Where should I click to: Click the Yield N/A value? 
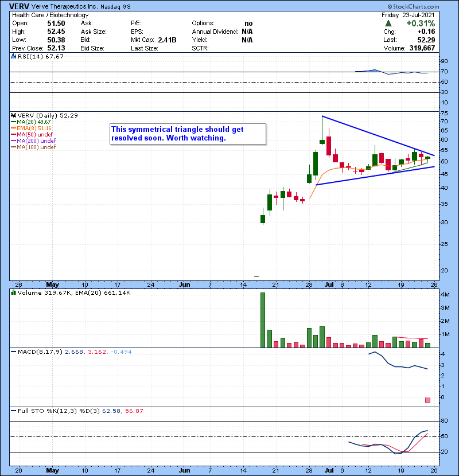pos(247,40)
